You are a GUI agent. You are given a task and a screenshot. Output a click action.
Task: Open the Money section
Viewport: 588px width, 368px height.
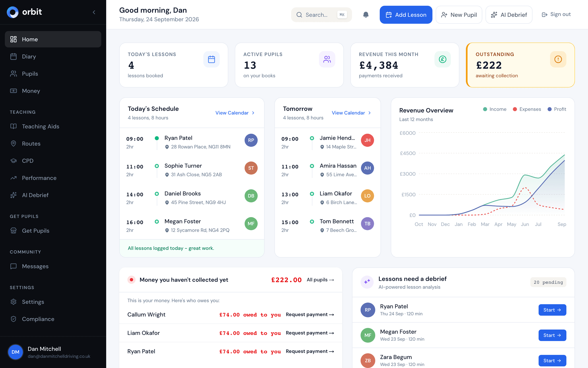pos(53,91)
